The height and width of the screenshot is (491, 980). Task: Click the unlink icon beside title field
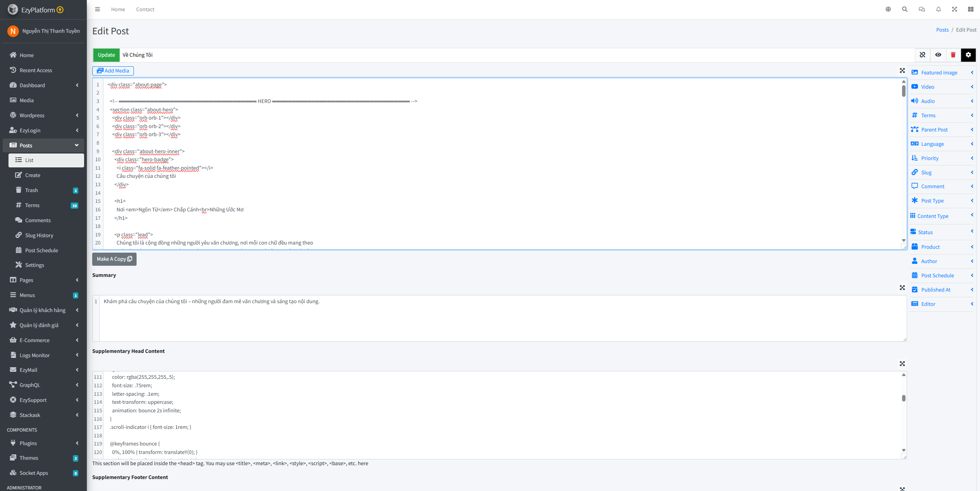(x=923, y=55)
